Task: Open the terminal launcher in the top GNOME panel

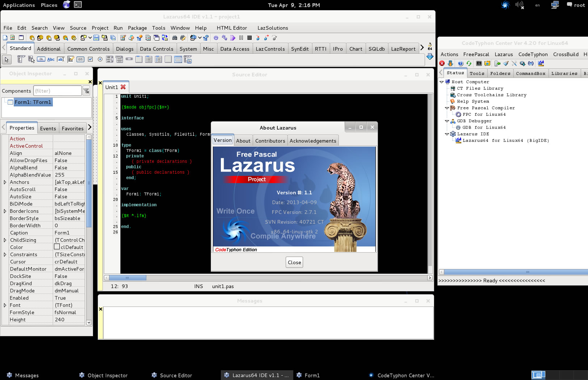Action: point(78,5)
